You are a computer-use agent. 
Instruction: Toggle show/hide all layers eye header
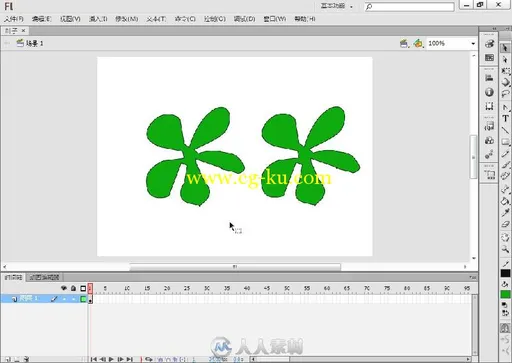pos(64,288)
